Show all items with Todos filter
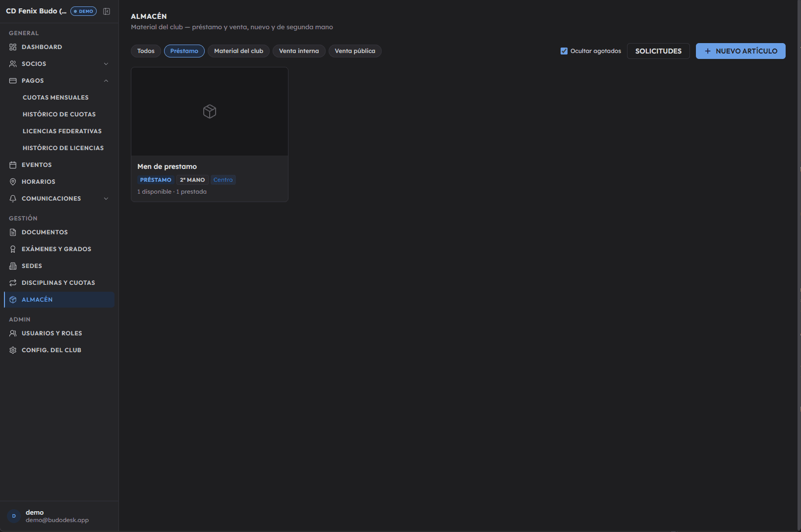Image resolution: width=801 pixels, height=532 pixels. click(x=146, y=51)
